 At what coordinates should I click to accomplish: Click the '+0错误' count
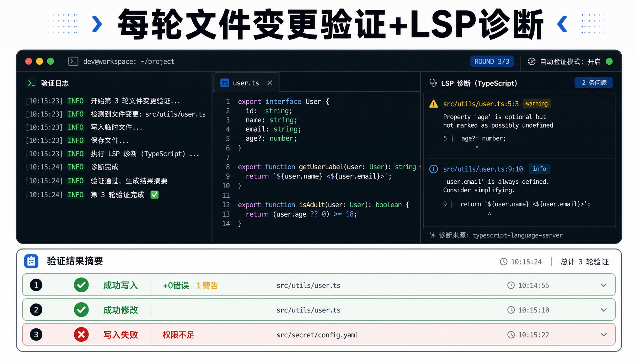click(176, 285)
